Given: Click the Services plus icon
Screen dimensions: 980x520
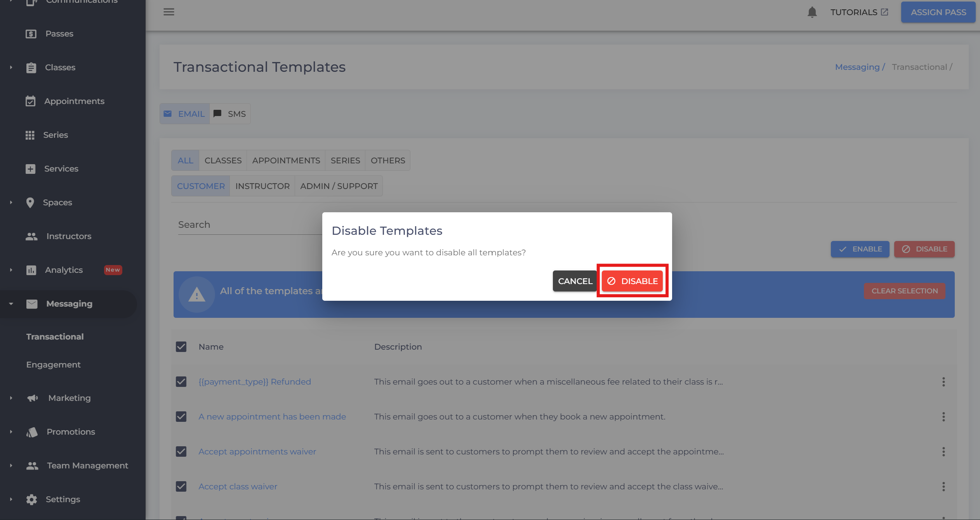Looking at the screenshot, I should coord(30,169).
